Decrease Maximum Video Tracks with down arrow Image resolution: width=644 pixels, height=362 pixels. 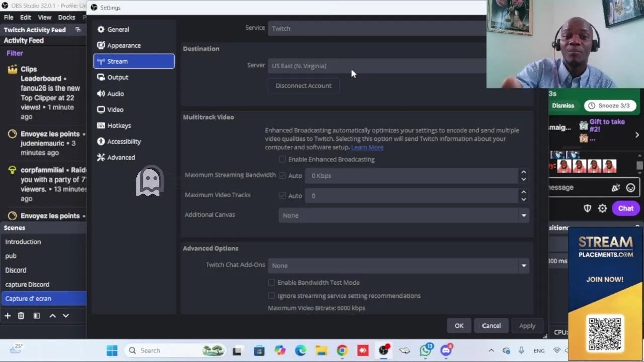click(x=524, y=199)
